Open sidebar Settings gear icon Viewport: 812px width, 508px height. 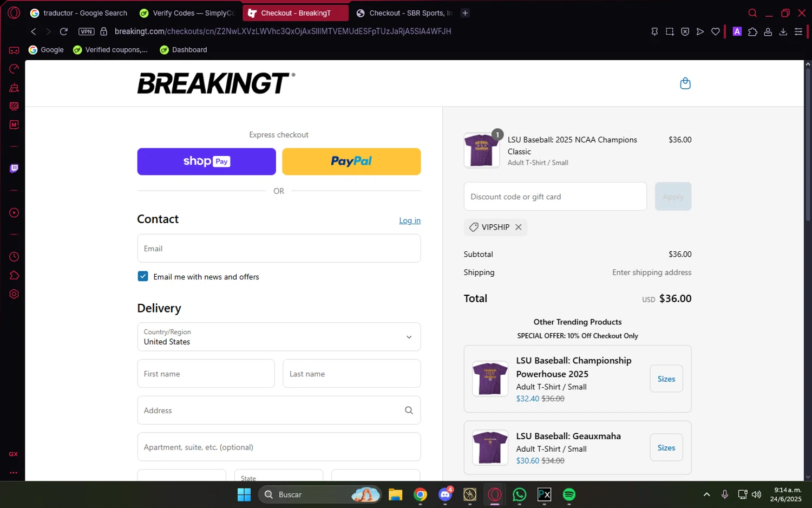coord(14,294)
